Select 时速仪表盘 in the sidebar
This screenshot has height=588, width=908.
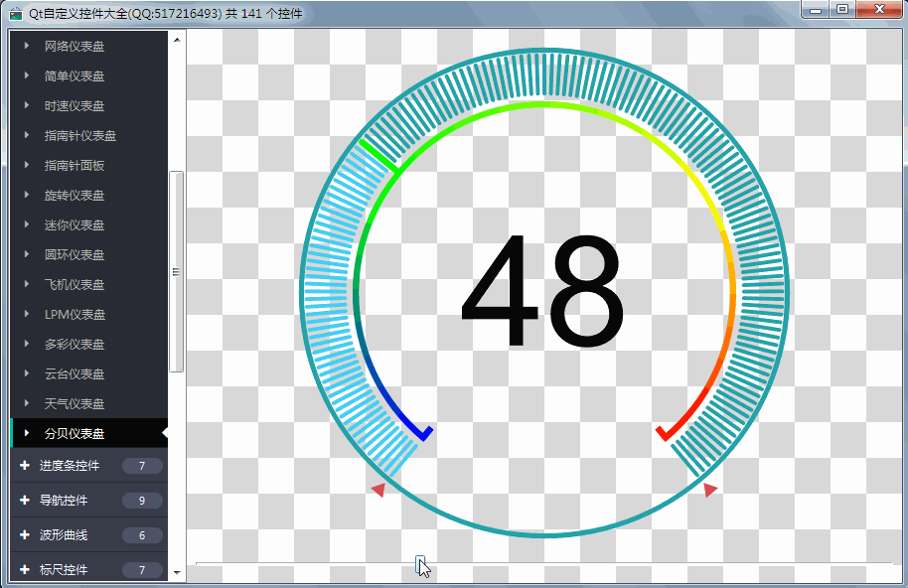click(75, 105)
